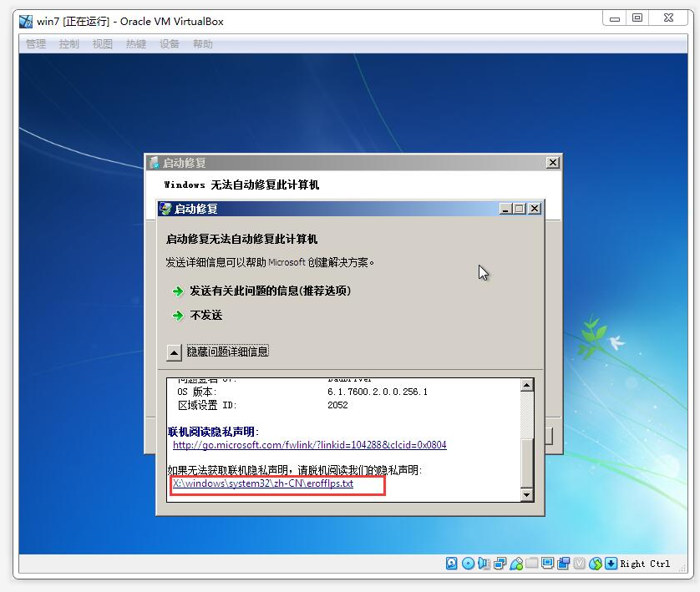Click the locale ID value 2052
The image size is (700, 592).
click(337, 405)
